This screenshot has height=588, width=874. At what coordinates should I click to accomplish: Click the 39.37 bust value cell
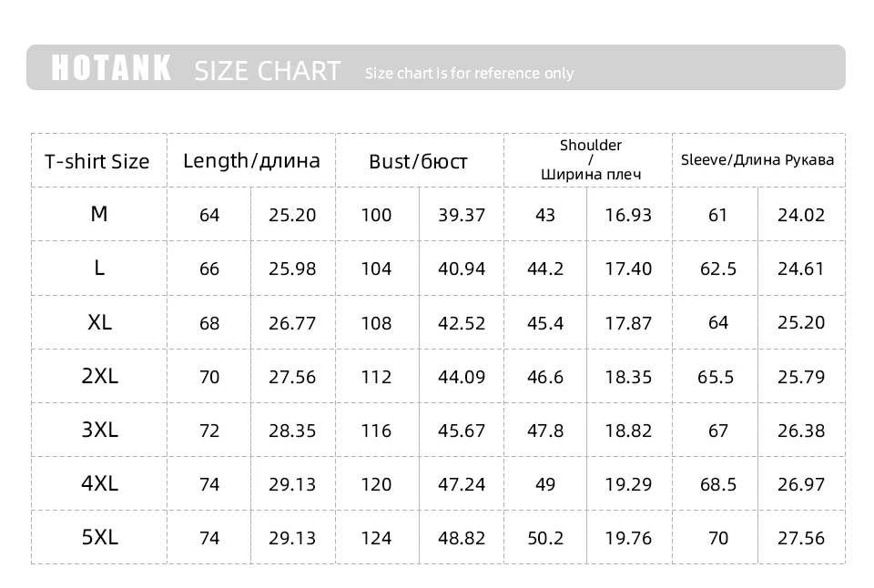click(462, 215)
